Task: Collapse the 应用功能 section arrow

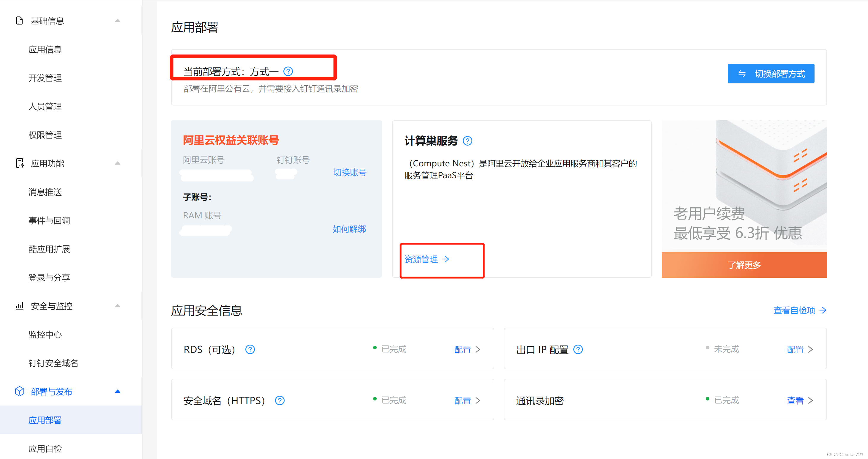Action: [118, 163]
